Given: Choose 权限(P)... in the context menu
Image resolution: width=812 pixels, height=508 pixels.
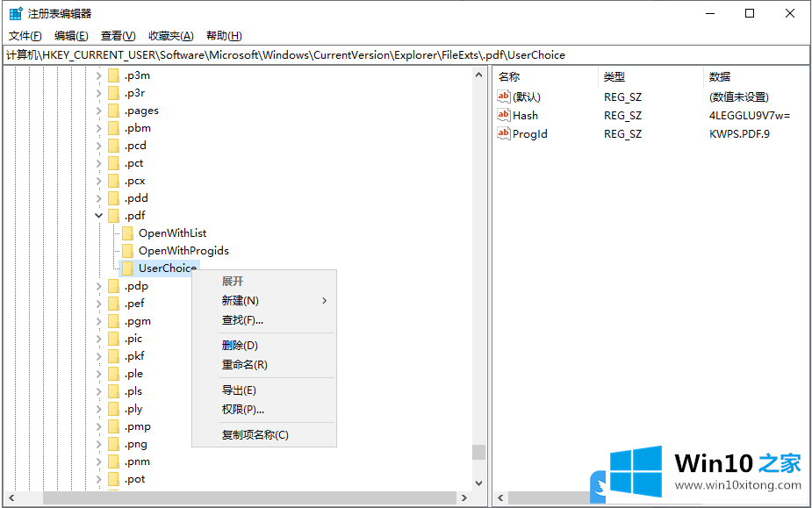Looking at the screenshot, I should point(264,410).
